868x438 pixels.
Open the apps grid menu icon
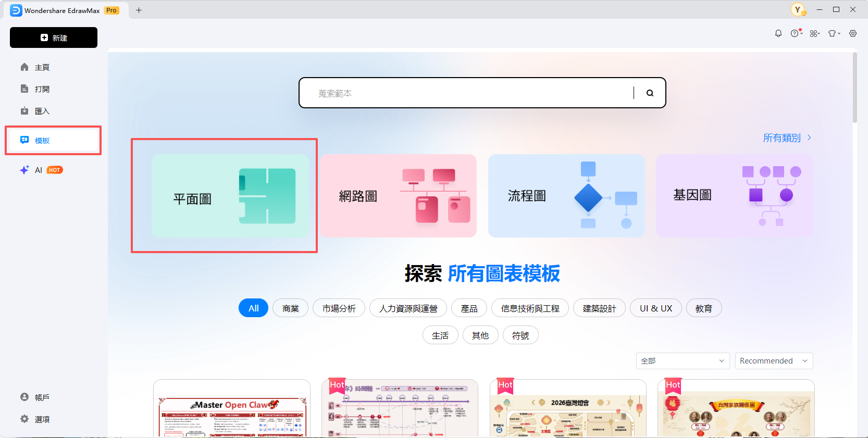(815, 33)
